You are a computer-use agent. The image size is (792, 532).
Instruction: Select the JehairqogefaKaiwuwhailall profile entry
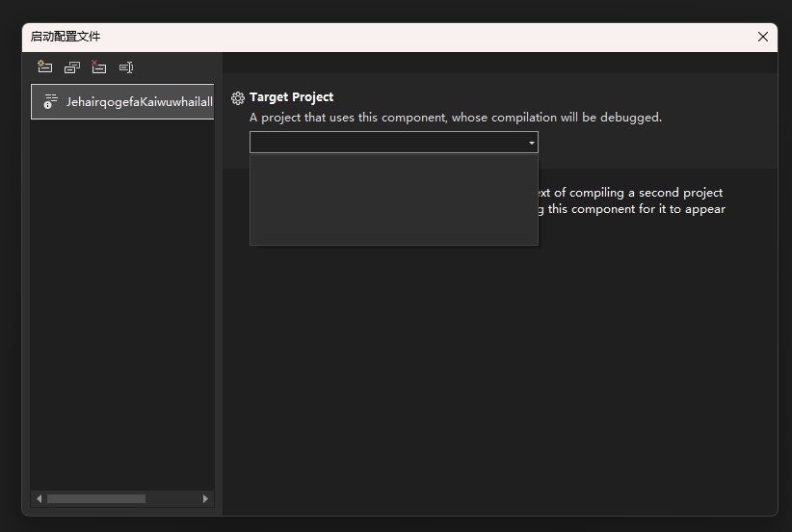point(135,101)
